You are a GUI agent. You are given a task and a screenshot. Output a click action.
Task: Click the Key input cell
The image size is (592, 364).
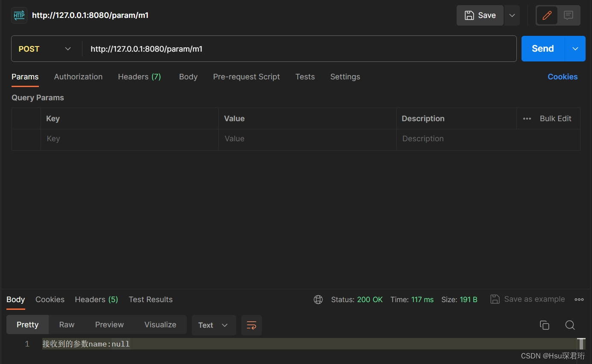tap(129, 139)
